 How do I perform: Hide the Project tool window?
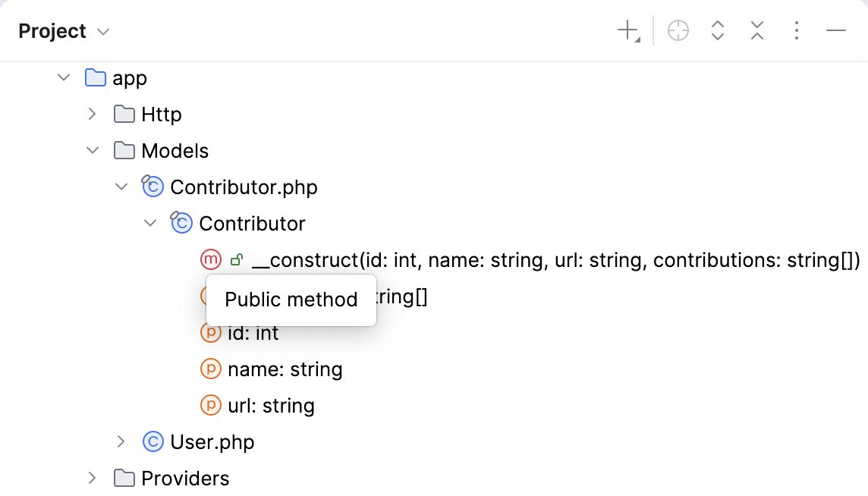coord(835,30)
